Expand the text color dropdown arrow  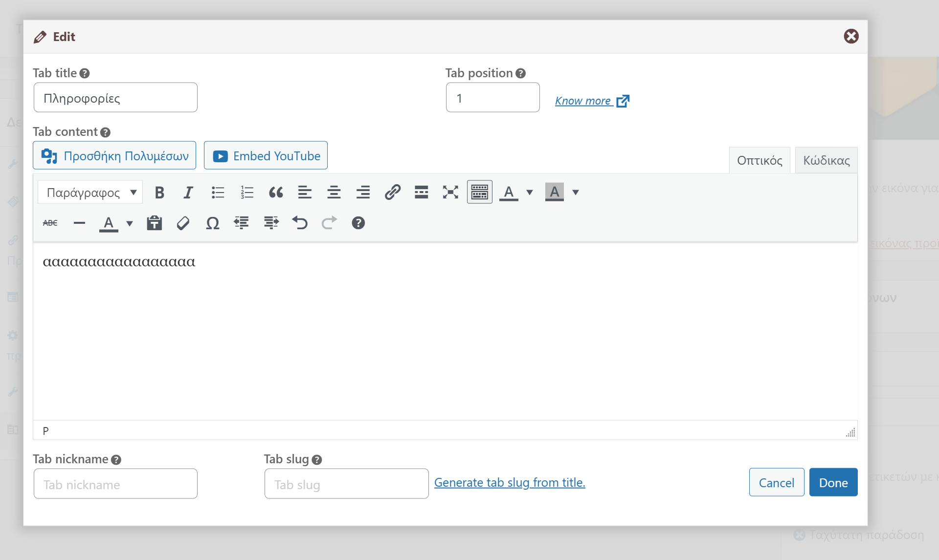point(530,193)
